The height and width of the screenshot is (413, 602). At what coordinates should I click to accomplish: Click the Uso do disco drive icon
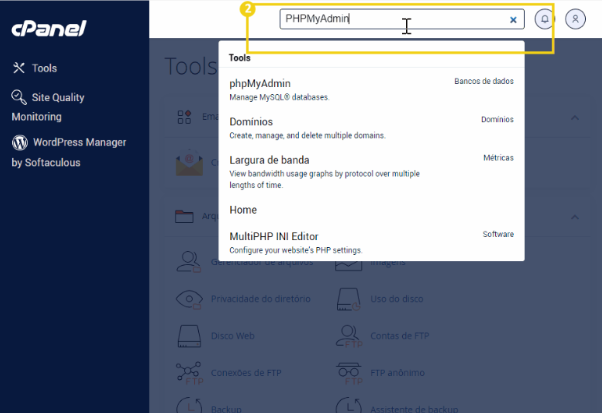[x=349, y=299]
